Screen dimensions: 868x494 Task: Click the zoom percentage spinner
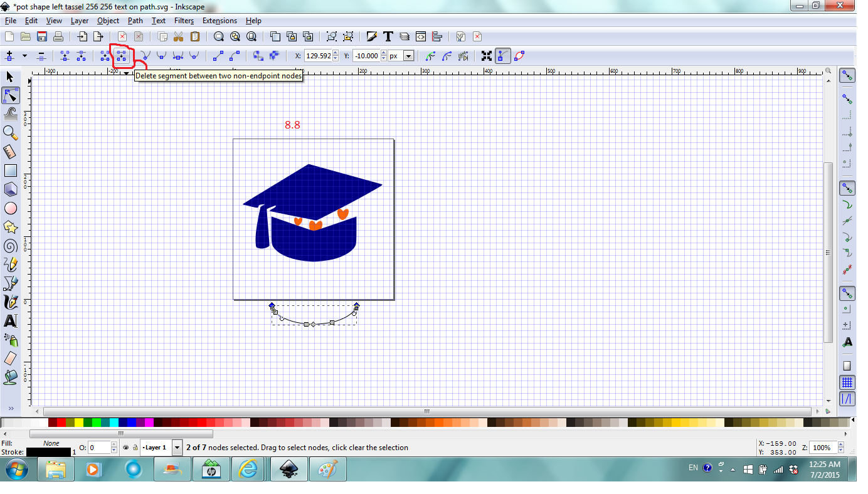click(x=840, y=448)
